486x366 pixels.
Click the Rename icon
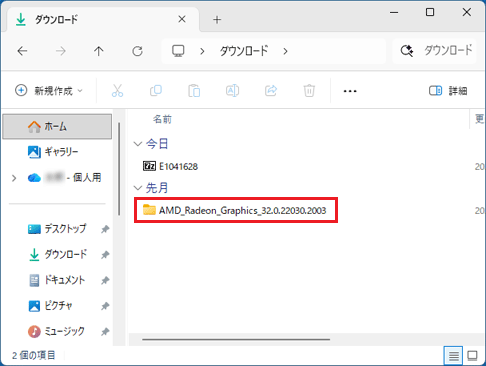(x=232, y=90)
